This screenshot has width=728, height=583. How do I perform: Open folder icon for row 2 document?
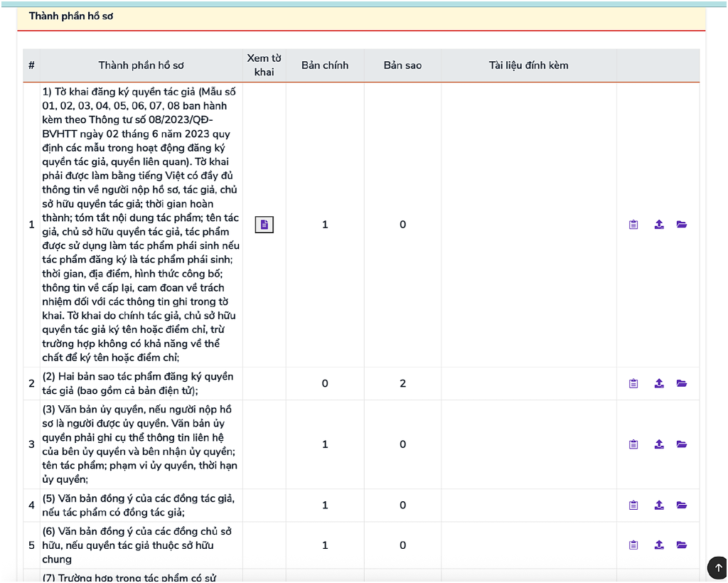coord(682,383)
